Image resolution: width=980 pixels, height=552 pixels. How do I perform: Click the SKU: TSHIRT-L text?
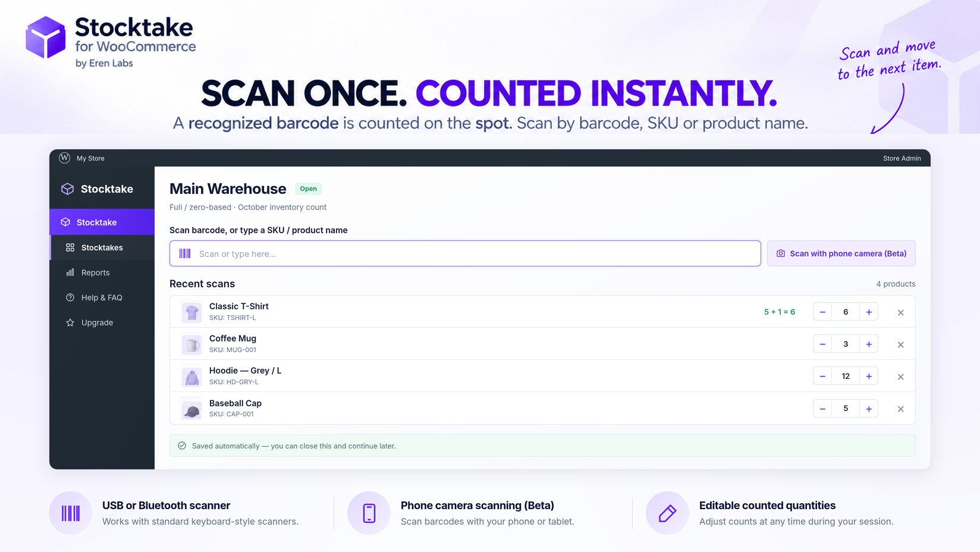tap(233, 318)
